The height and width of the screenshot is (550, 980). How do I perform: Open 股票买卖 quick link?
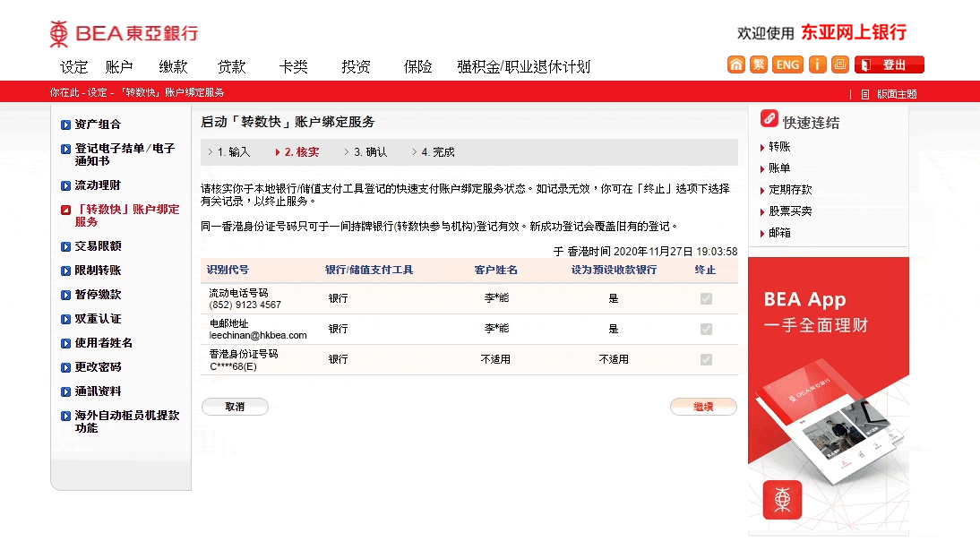[790, 211]
